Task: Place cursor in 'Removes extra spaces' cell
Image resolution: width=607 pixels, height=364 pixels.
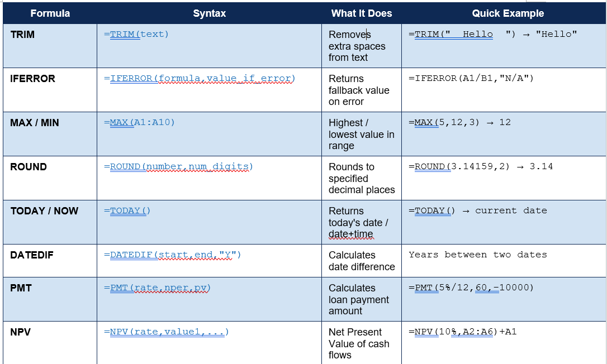Action: pos(361,46)
